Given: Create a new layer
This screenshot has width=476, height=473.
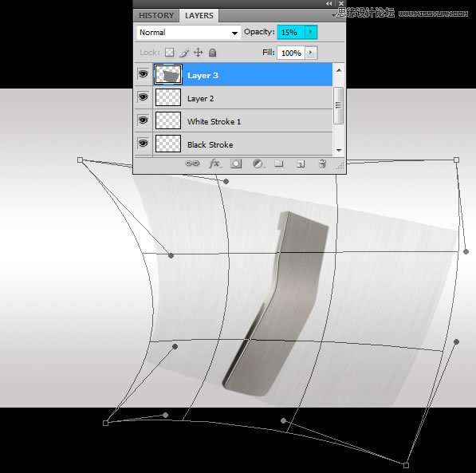Looking at the screenshot, I should (301, 164).
